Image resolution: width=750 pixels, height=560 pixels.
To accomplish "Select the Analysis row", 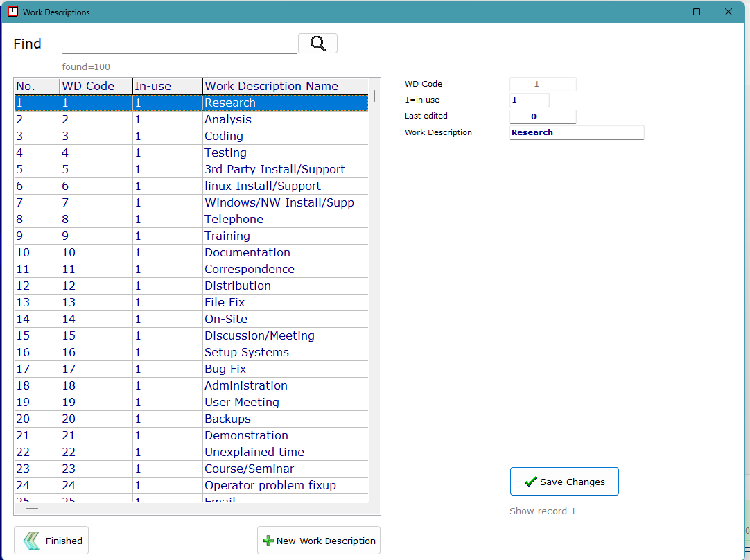I will pos(228,119).
